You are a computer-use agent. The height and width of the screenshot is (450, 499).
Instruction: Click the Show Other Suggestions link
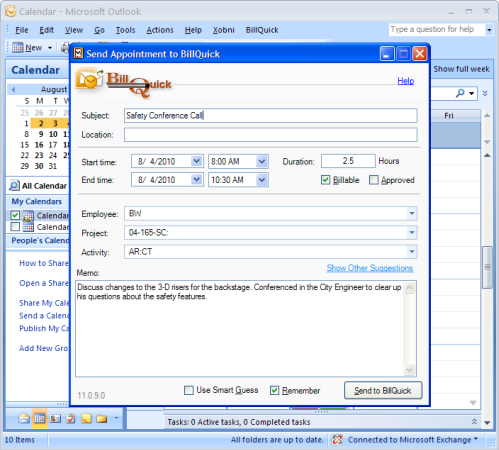(370, 268)
